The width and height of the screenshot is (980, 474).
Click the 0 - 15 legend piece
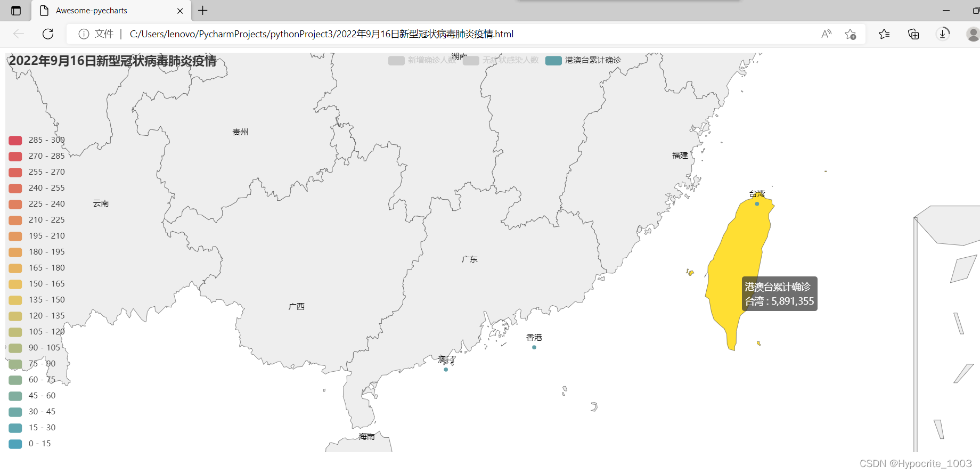point(30,444)
